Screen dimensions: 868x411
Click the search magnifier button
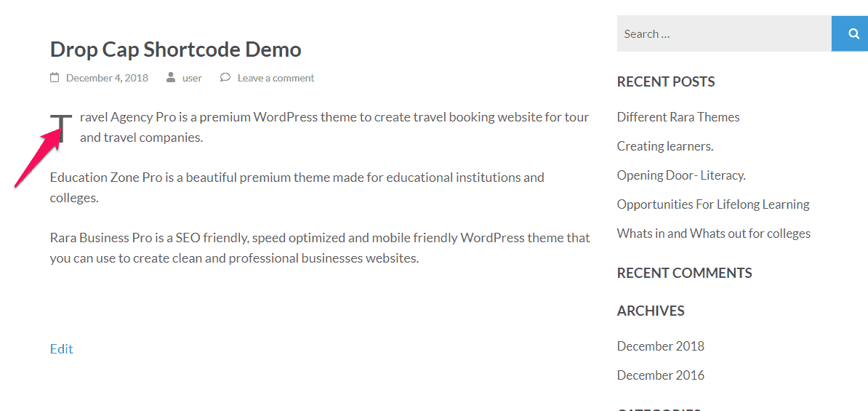pyautogui.click(x=850, y=33)
